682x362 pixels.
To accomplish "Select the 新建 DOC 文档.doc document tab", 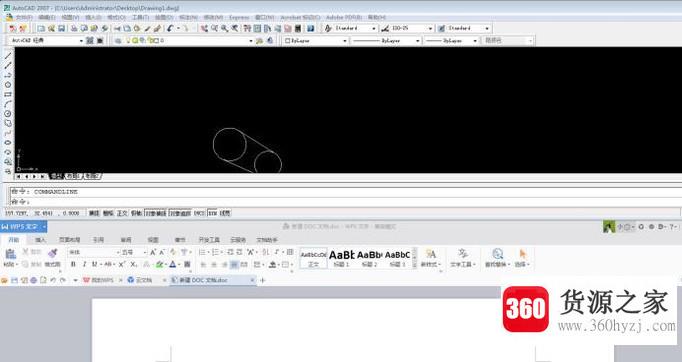I will pyautogui.click(x=212, y=281).
